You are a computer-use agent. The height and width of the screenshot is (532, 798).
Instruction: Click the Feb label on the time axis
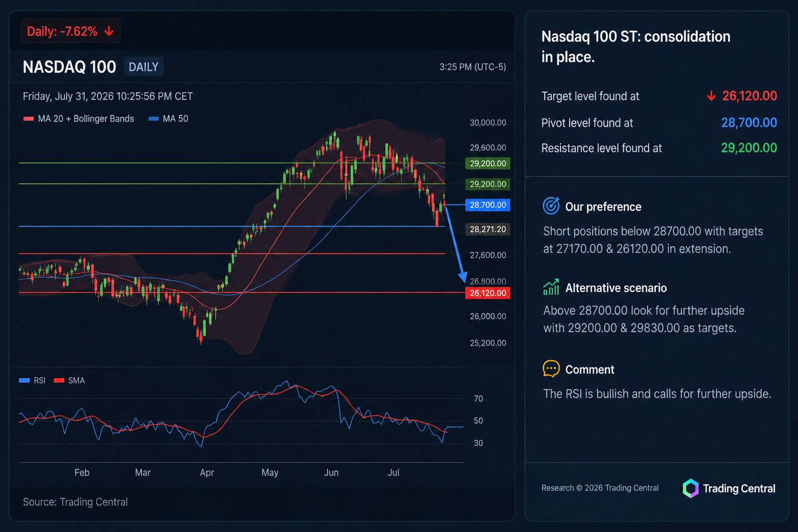tap(82, 473)
